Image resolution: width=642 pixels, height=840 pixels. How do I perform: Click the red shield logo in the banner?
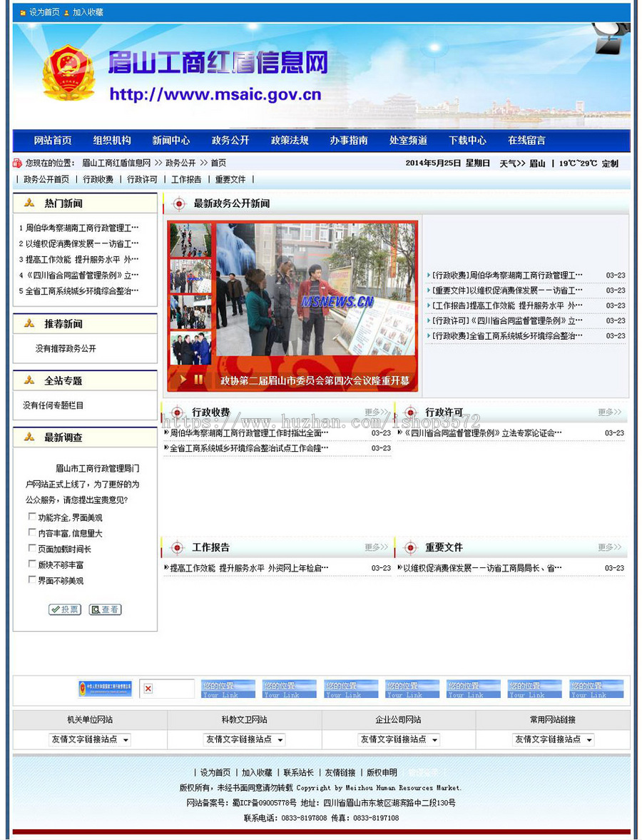pos(68,71)
